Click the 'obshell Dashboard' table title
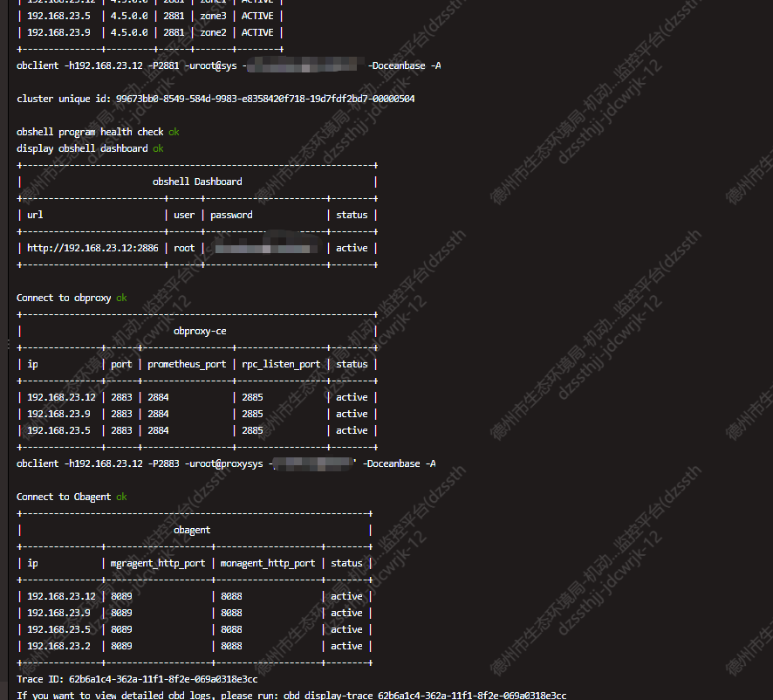 197,182
